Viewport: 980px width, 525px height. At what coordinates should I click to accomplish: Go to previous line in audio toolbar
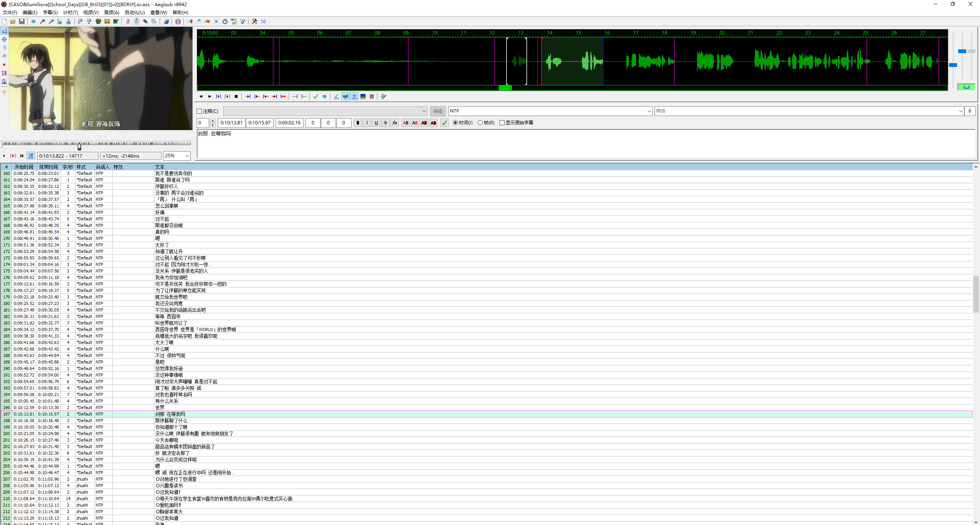[x=201, y=96]
